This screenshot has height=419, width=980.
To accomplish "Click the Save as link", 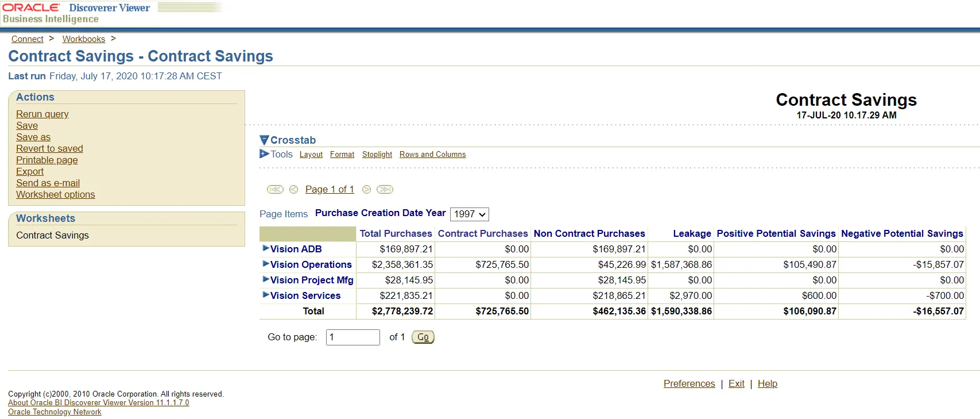I will [33, 137].
